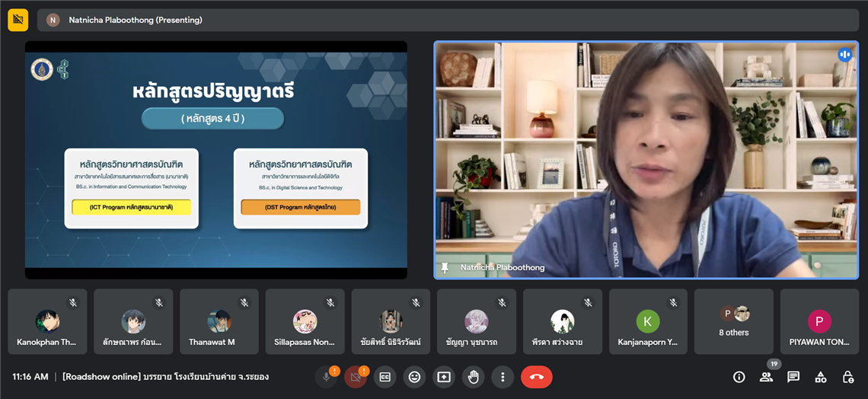Open the emoji reactions picker
The width and height of the screenshot is (868, 399).
point(414,377)
